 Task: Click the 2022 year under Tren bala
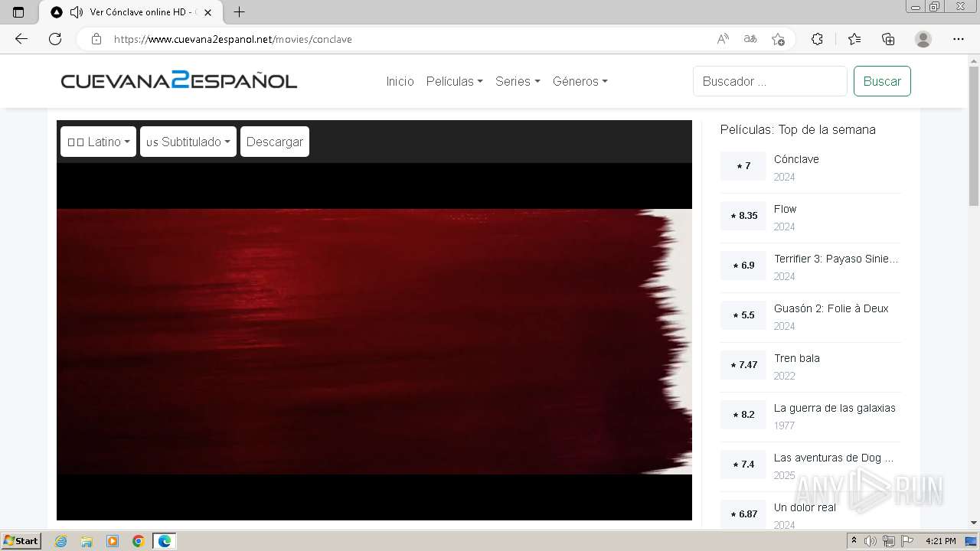pos(784,376)
